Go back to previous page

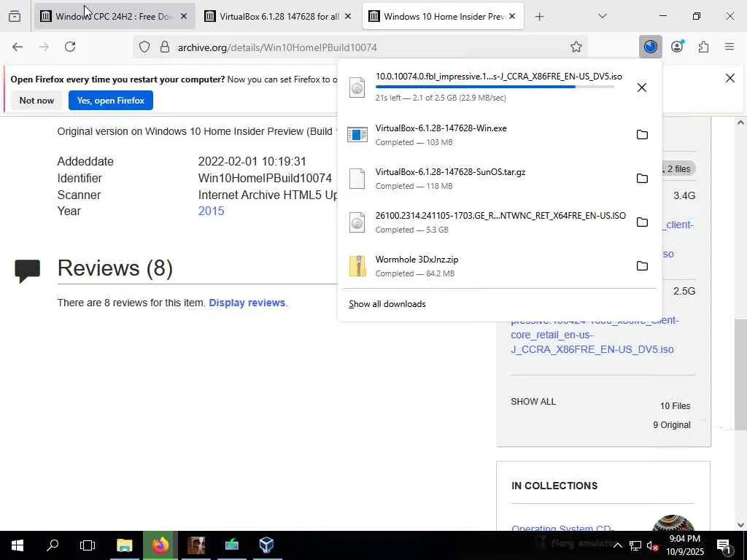[18, 47]
